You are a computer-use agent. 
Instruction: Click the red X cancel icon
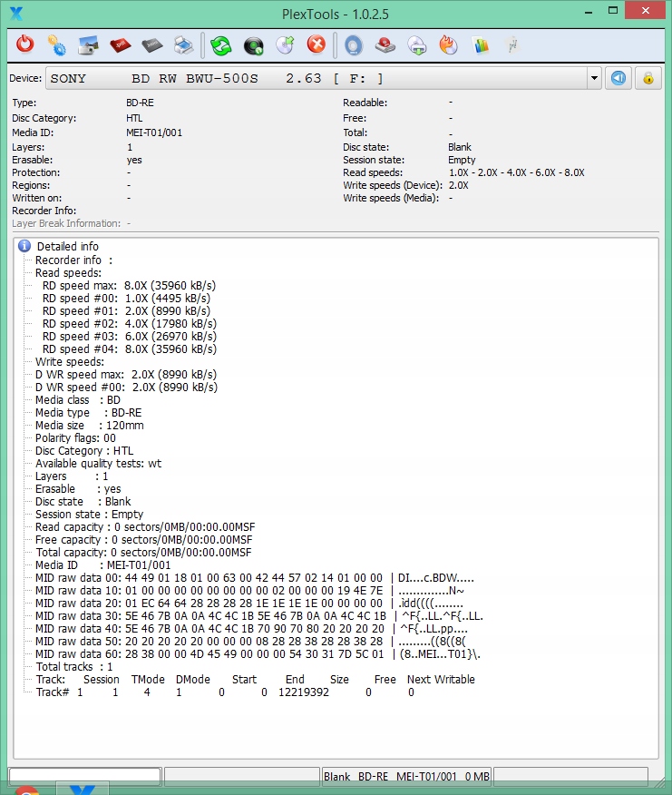(x=316, y=44)
